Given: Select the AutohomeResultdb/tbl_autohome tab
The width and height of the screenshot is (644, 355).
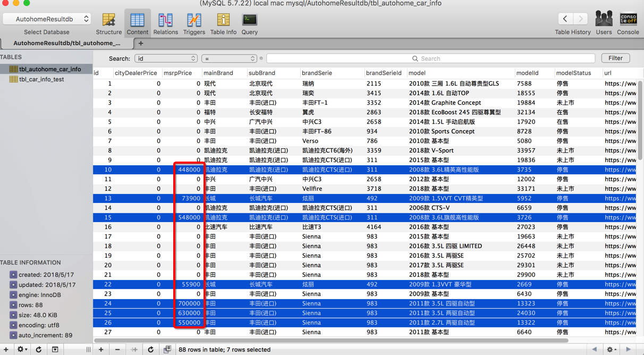Looking at the screenshot, I should [66, 43].
